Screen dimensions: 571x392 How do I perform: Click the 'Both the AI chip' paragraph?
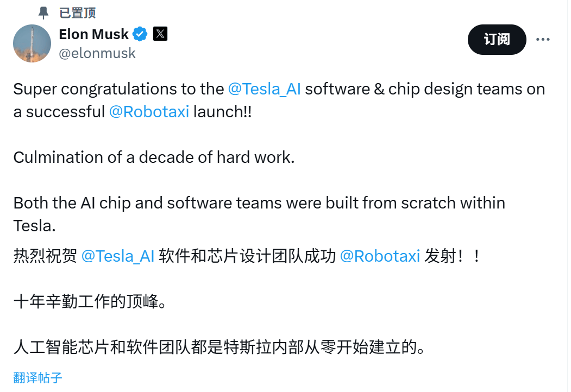pos(259,214)
